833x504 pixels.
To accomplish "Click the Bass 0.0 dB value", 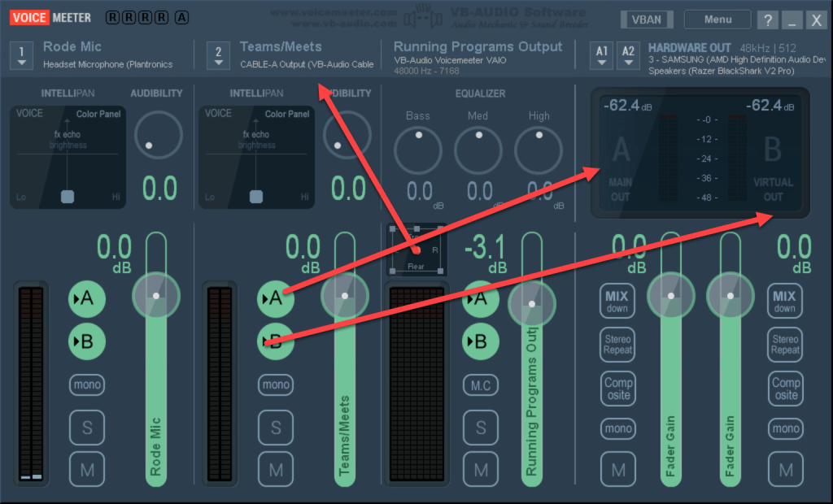I will click(420, 193).
